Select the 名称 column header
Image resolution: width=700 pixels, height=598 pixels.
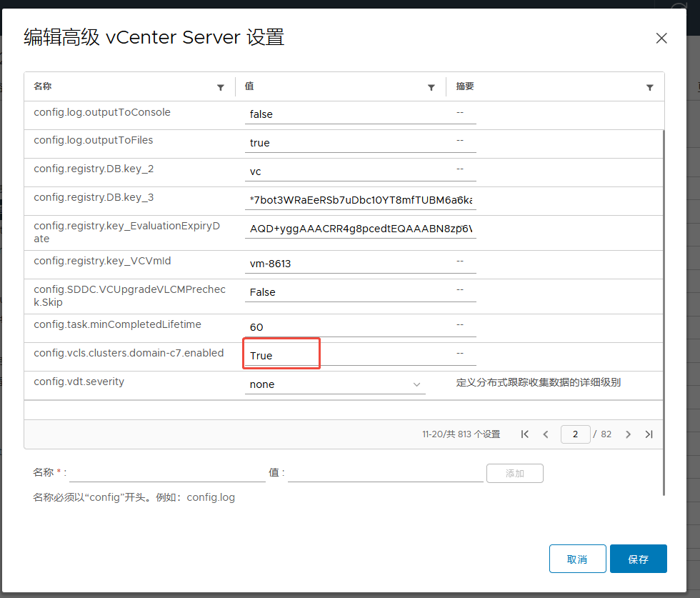tap(43, 86)
